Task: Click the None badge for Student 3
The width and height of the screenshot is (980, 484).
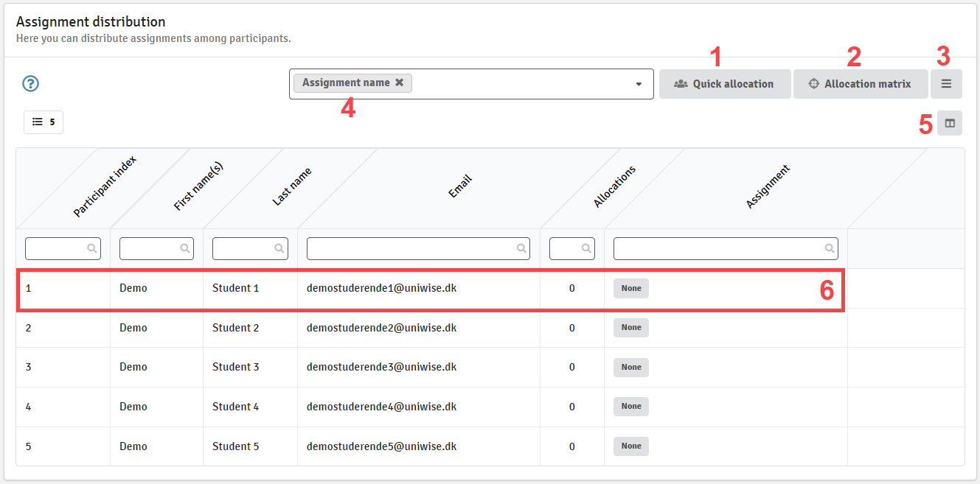Action: pyautogui.click(x=631, y=367)
